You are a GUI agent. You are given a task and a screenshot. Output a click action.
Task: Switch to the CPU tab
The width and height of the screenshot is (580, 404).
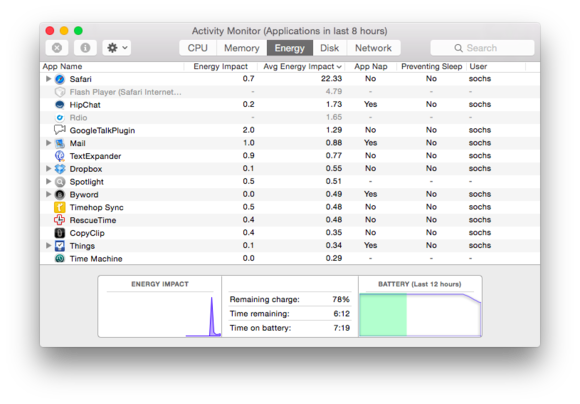click(x=198, y=48)
